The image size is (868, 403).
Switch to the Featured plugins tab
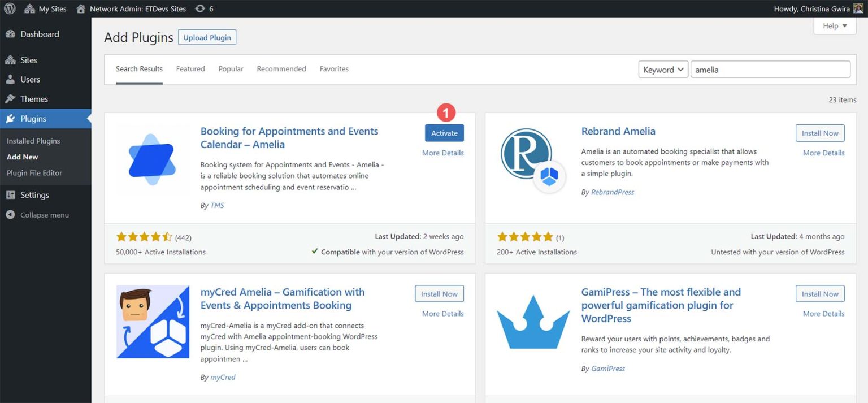click(190, 68)
